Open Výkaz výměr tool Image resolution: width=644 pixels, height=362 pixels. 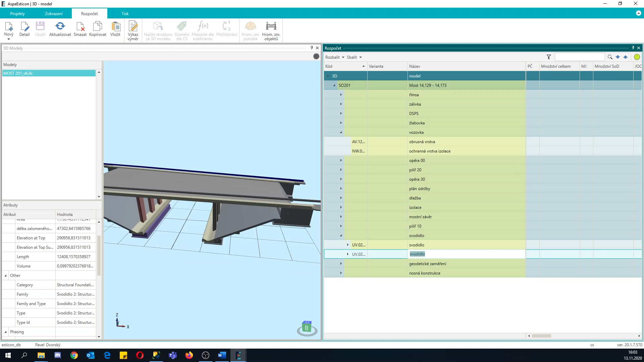133,27
